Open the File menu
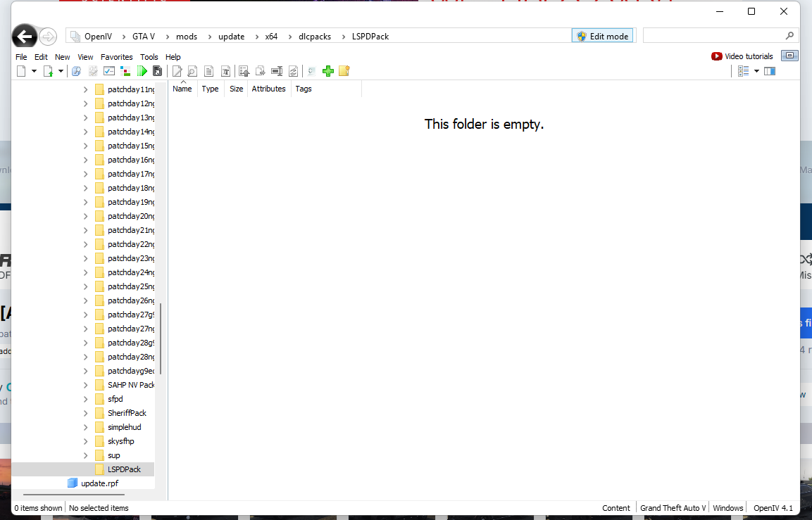Viewport: 812px width, 520px height. tap(21, 57)
